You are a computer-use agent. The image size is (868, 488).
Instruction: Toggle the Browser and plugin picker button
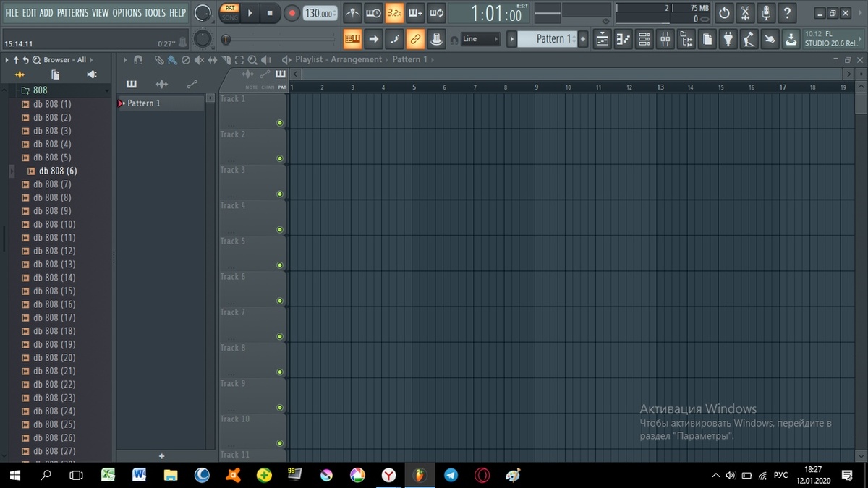pyautogui.click(x=686, y=39)
